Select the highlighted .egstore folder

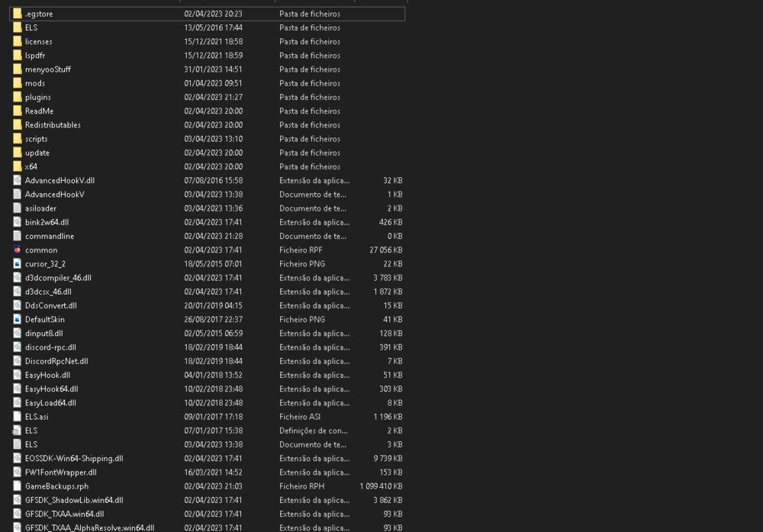(x=40, y=13)
